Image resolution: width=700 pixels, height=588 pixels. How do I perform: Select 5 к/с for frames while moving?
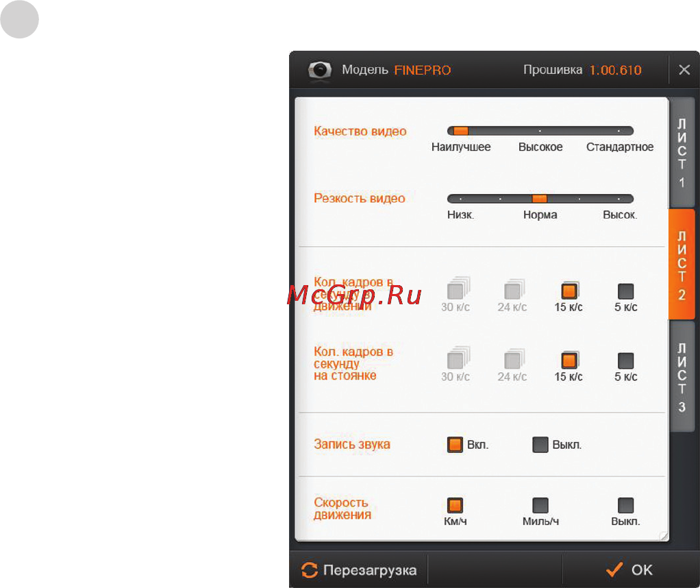point(626,291)
